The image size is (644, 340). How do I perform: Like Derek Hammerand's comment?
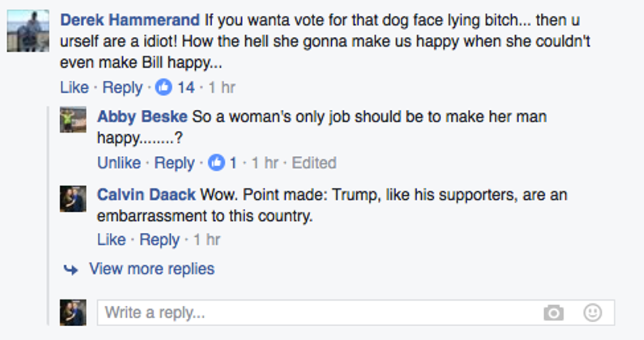pos(74,87)
